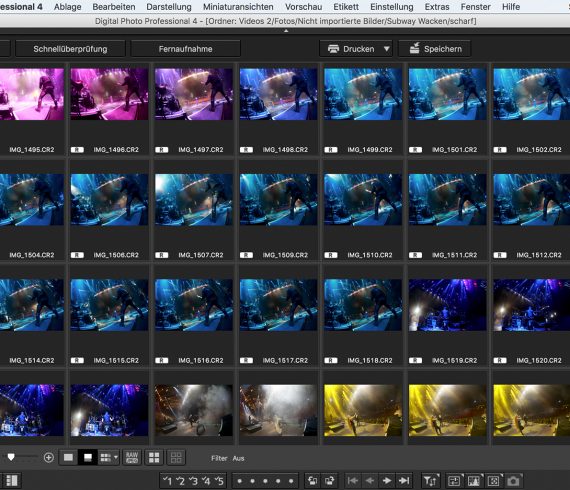
Task: Open the Miniaturansichten menu
Action: 238,7
